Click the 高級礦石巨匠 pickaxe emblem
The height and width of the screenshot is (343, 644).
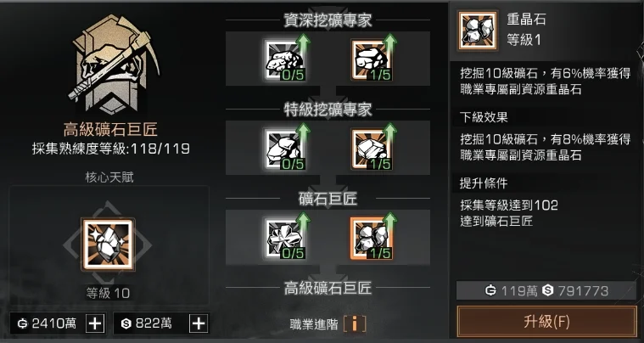pyautogui.click(x=112, y=65)
